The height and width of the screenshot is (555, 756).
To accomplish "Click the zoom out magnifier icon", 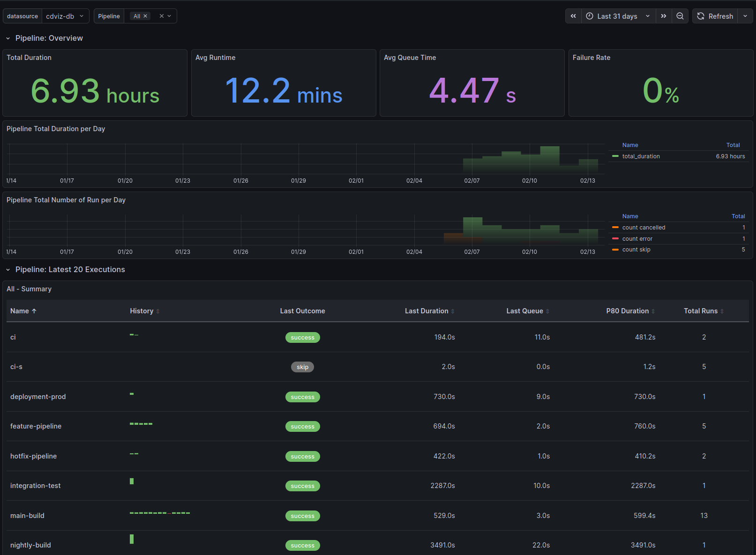I will pos(680,15).
